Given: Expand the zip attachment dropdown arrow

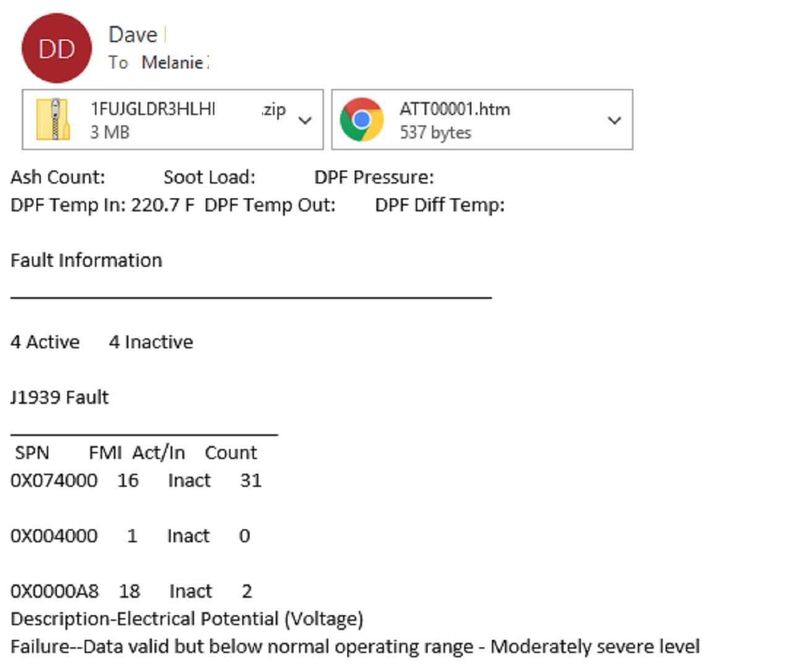Looking at the screenshot, I should [x=305, y=120].
